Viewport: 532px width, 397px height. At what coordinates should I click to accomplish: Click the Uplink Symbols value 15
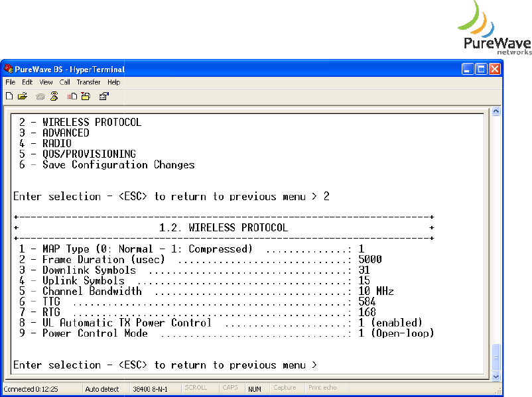click(364, 280)
